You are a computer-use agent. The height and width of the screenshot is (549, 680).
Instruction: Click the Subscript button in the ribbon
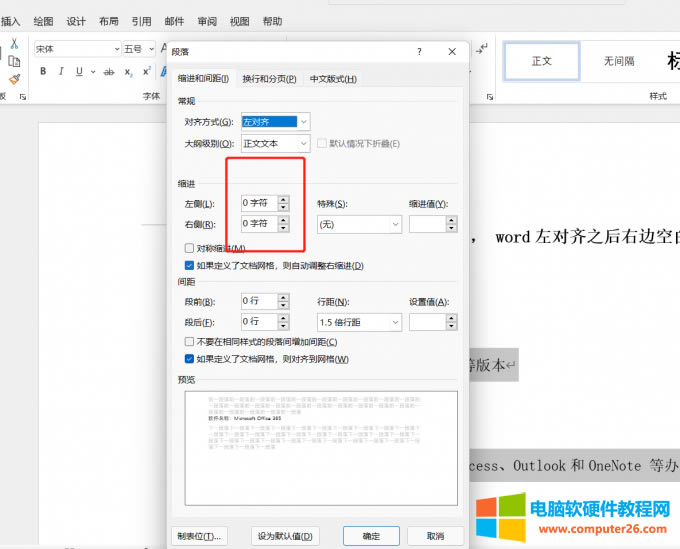click(129, 71)
